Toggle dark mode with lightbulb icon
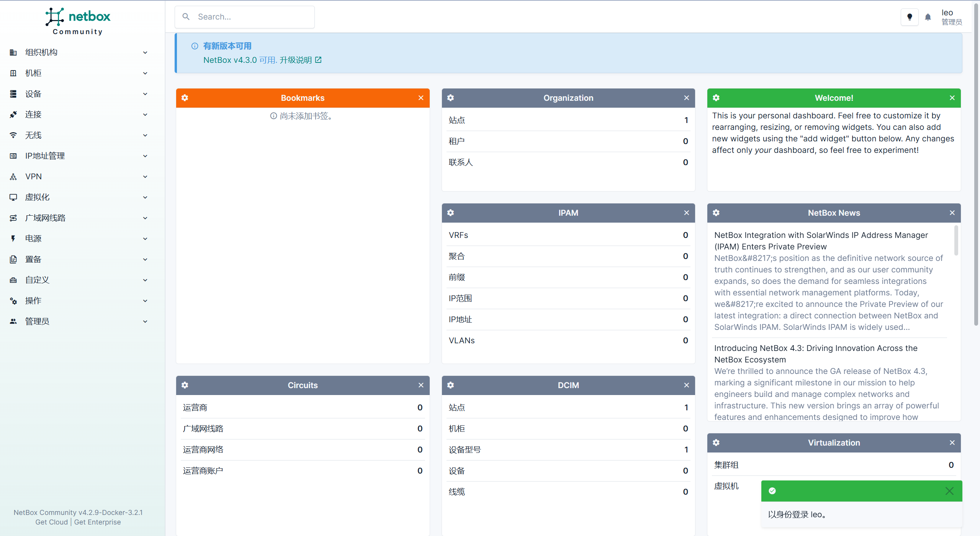980x536 pixels. tap(910, 17)
